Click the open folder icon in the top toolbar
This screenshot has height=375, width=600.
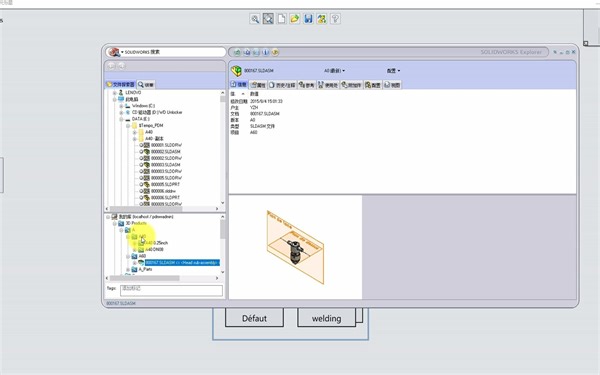295,19
